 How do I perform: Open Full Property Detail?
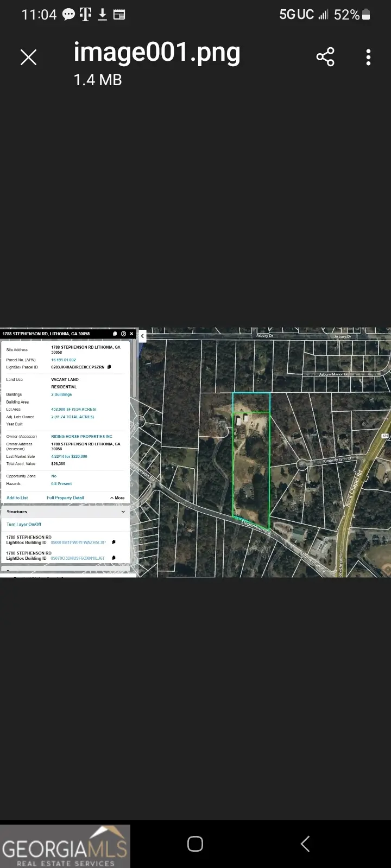[65, 497]
